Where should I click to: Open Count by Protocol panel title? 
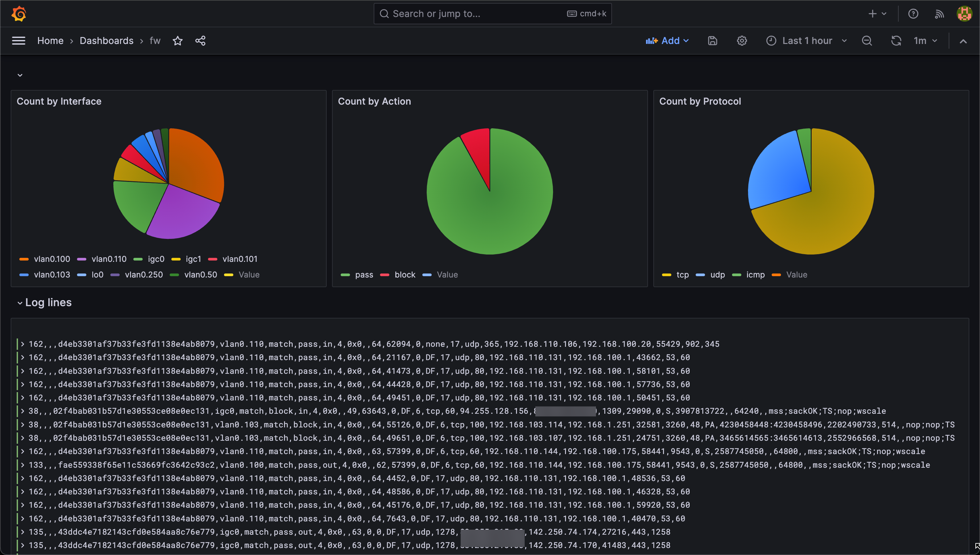[700, 101]
